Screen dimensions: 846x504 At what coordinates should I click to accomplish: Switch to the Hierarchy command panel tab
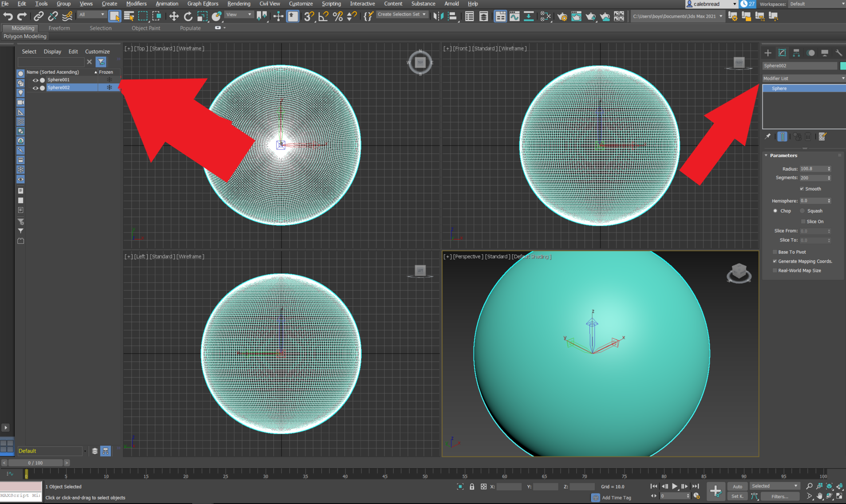[x=796, y=53]
